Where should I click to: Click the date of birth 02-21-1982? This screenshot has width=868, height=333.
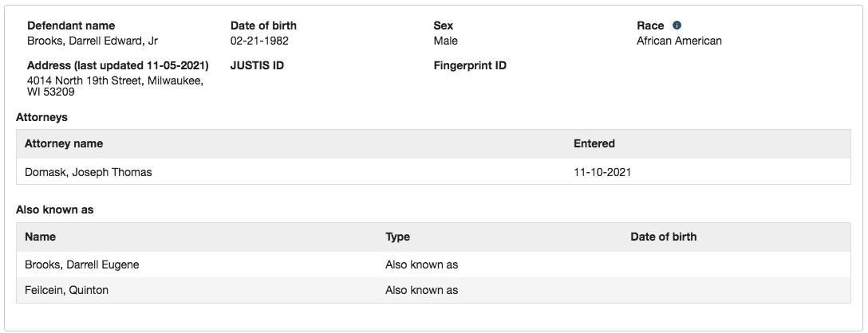259,41
